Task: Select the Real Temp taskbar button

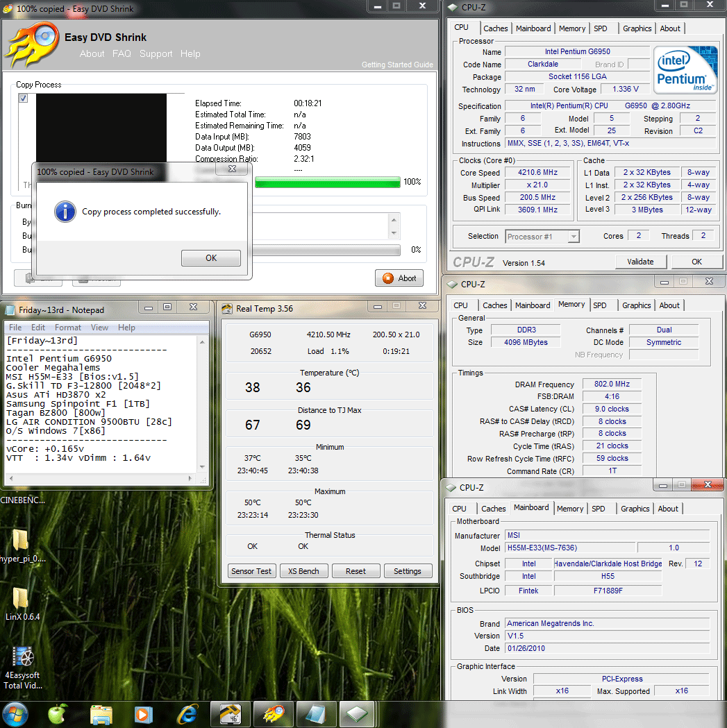Action: click(x=230, y=714)
